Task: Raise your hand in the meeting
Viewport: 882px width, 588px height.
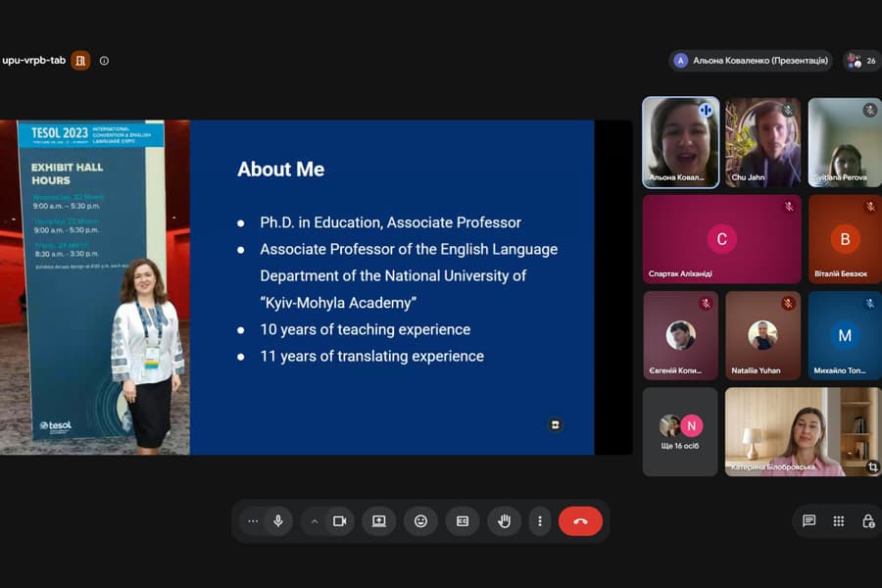Action: pyautogui.click(x=504, y=521)
